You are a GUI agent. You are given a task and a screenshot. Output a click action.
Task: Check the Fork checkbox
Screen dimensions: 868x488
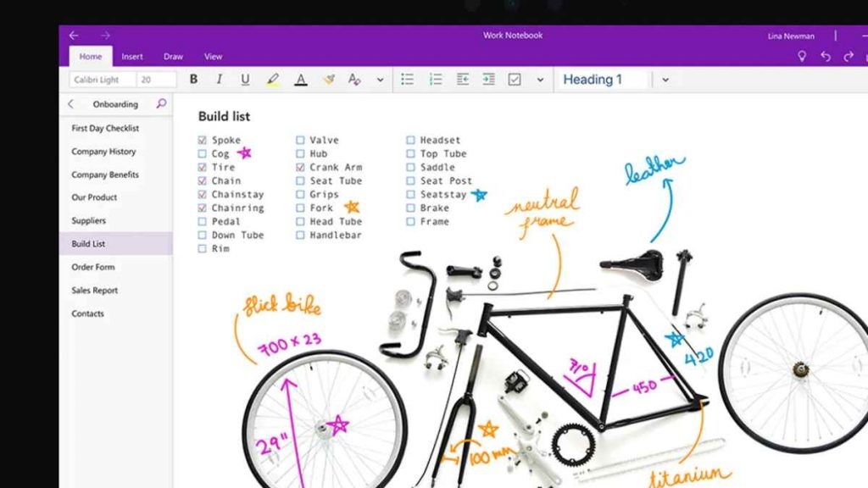point(300,208)
